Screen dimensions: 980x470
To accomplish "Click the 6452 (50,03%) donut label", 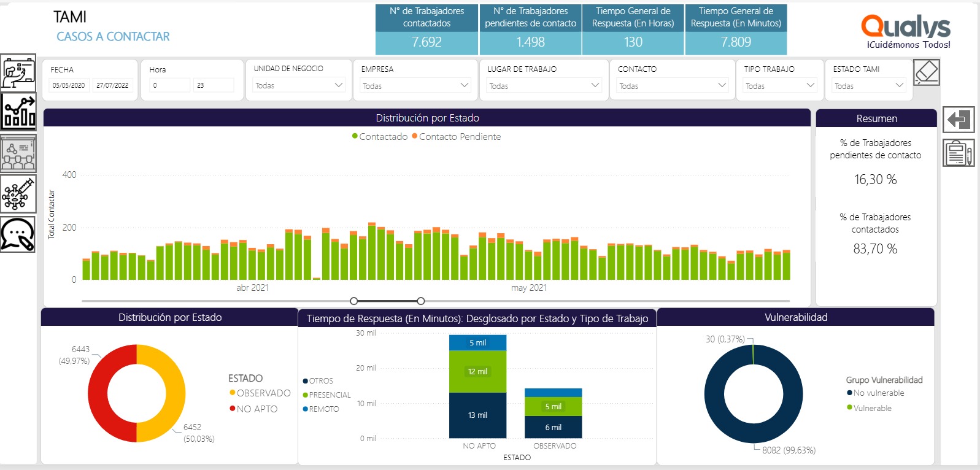I will (199, 433).
